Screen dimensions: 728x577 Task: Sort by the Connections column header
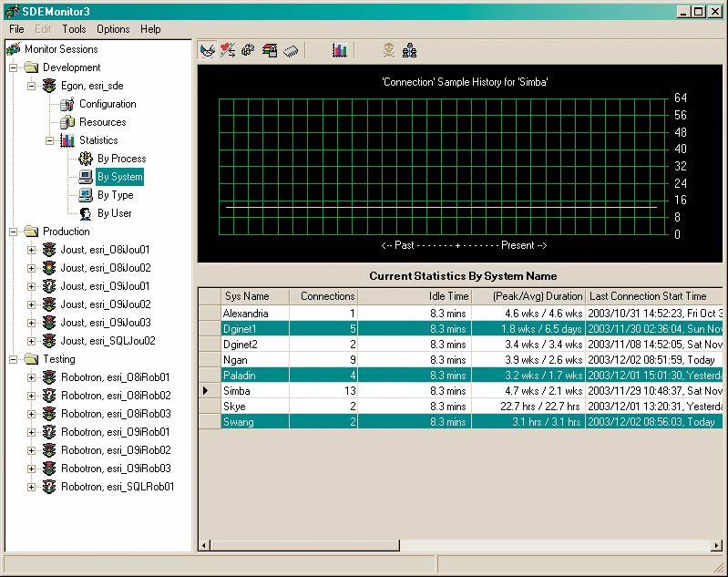point(323,296)
